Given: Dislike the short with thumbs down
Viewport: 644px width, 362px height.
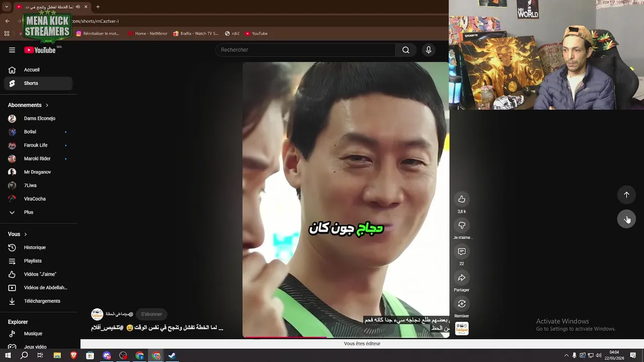Looking at the screenshot, I should click(461, 225).
